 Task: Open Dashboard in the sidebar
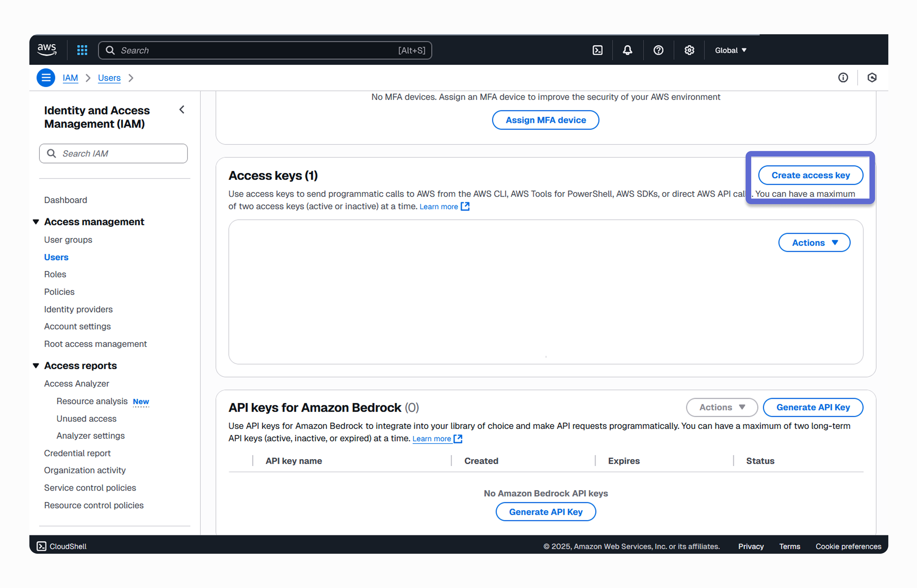tap(66, 200)
